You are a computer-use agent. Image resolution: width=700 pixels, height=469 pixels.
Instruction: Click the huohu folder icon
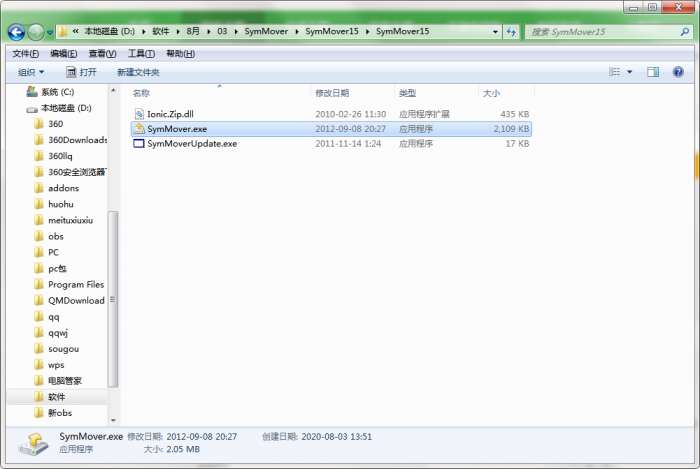(39, 204)
